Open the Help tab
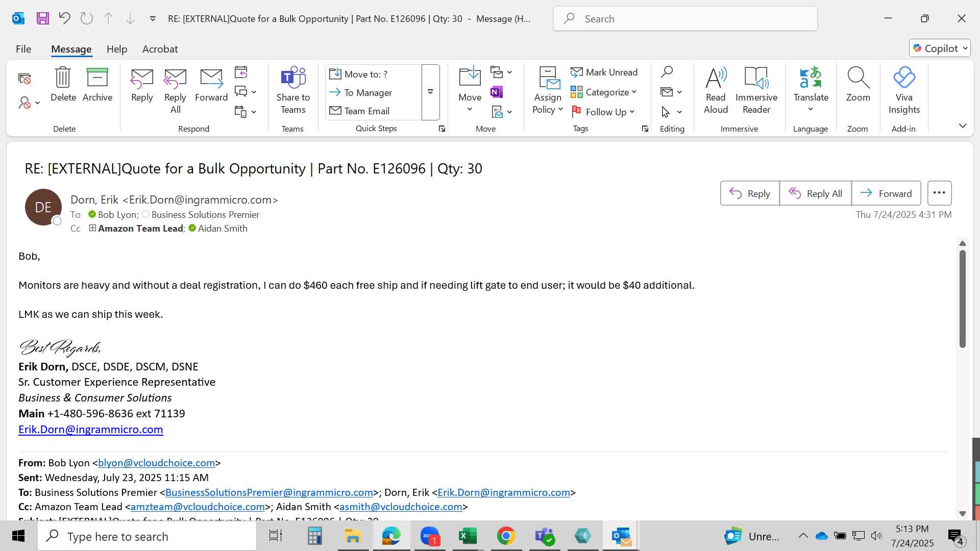 point(117,49)
